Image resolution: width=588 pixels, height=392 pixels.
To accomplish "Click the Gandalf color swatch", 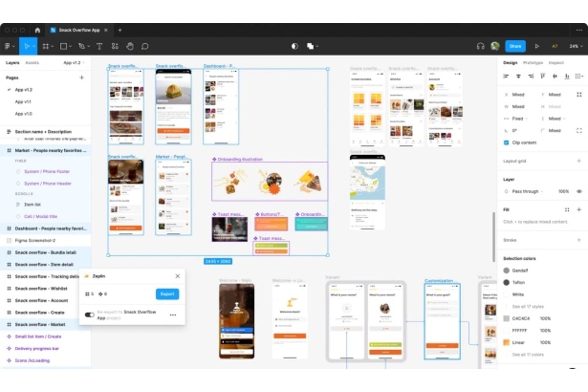I will [506, 270].
